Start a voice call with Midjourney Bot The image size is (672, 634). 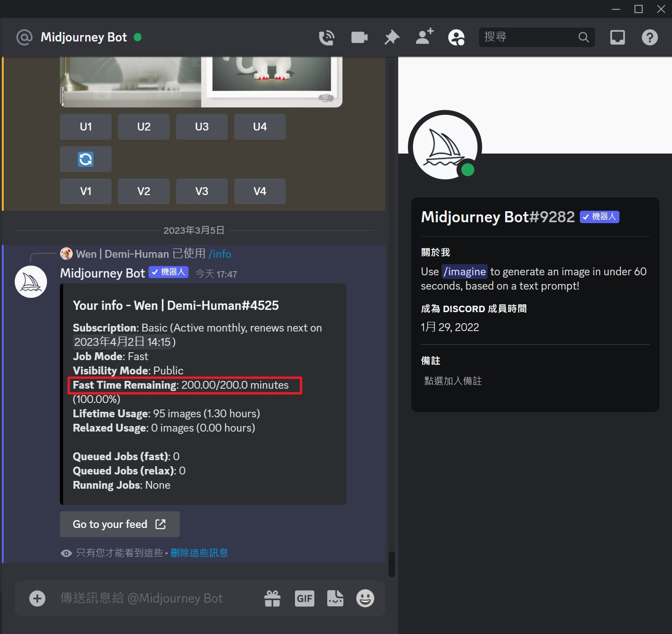tap(327, 37)
